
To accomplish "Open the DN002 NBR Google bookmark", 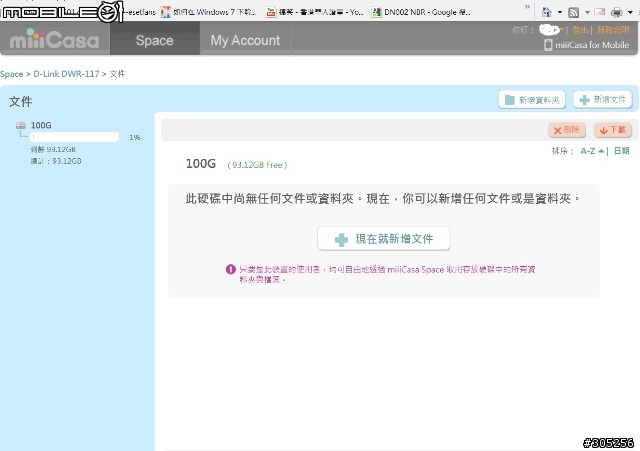I will pyautogui.click(x=421, y=12).
